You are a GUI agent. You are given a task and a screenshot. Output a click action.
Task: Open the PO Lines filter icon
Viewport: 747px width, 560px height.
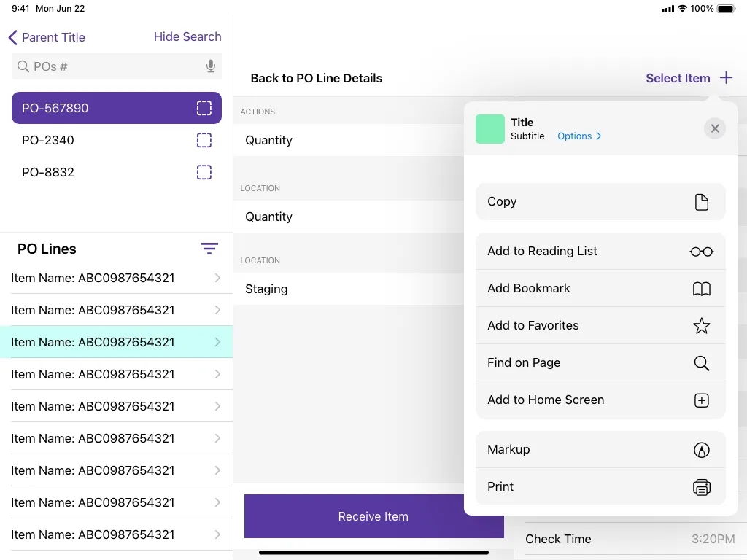tap(209, 249)
